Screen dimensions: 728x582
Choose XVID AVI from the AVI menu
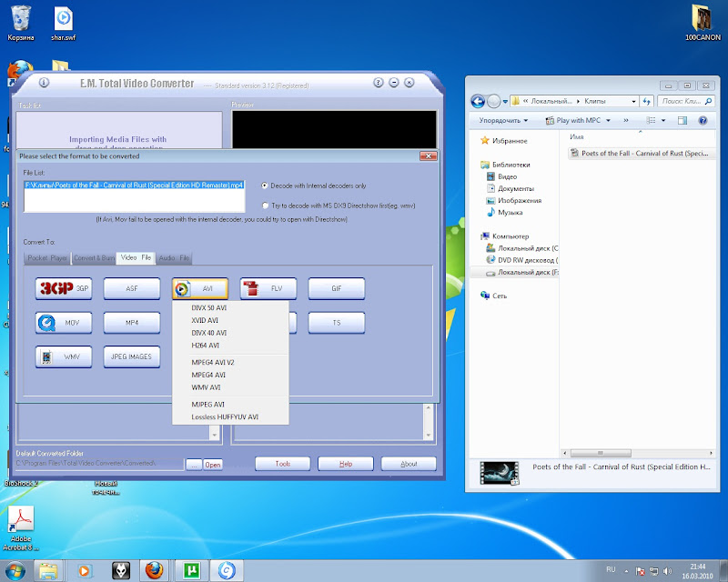coord(205,321)
